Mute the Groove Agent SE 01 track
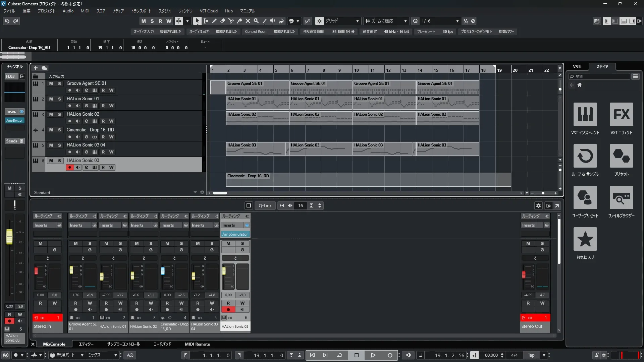The image size is (644, 362). point(51,83)
